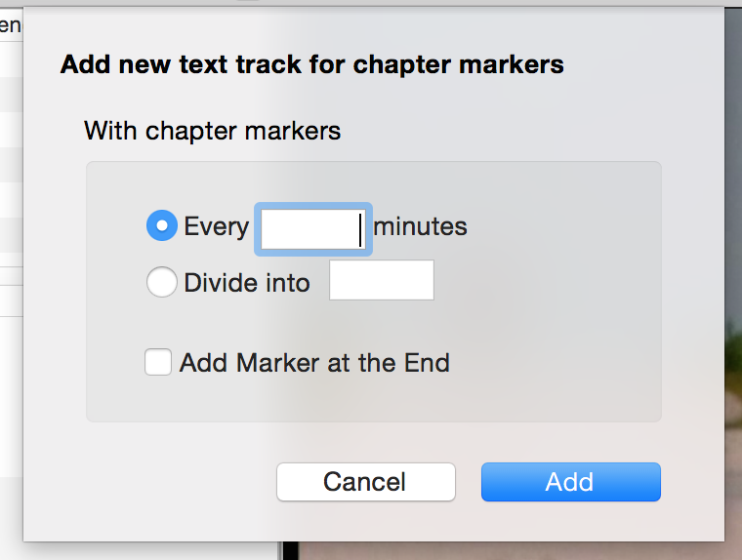742x560 pixels.
Task: Click the "Divide into" label text
Action: [x=247, y=283]
